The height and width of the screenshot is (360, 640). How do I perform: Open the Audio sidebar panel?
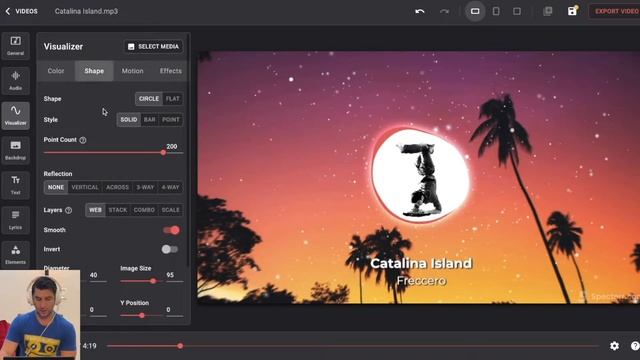[x=16, y=80]
